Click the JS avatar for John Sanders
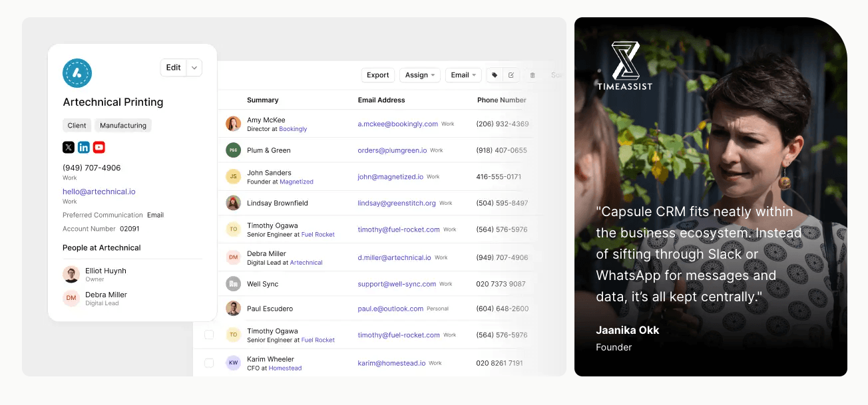This screenshot has width=868, height=405. [x=233, y=176]
